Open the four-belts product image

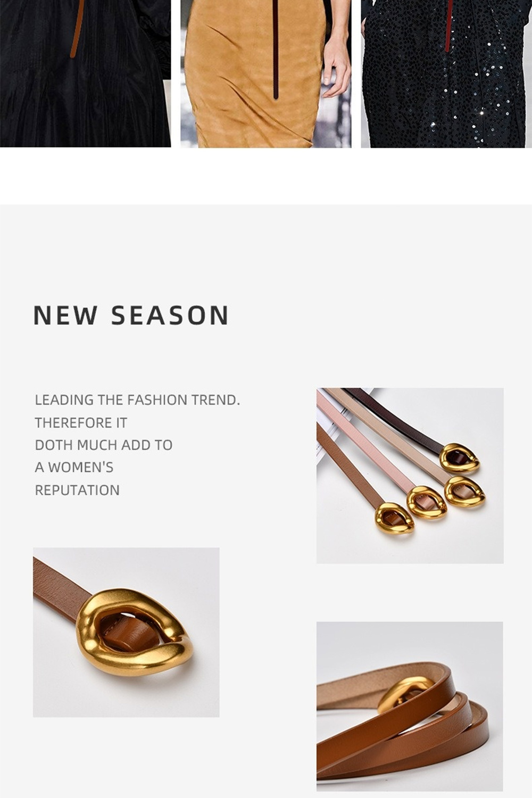(410, 476)
